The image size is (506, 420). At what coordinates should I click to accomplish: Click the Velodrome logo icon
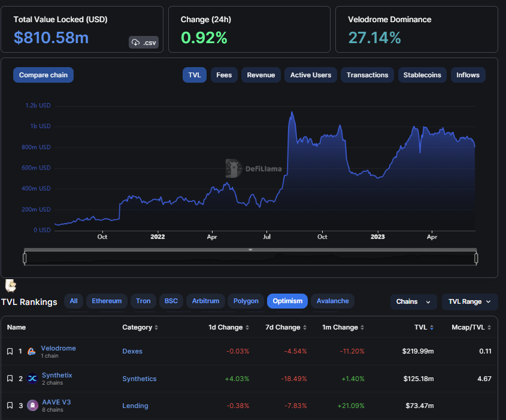click(32, 352)
